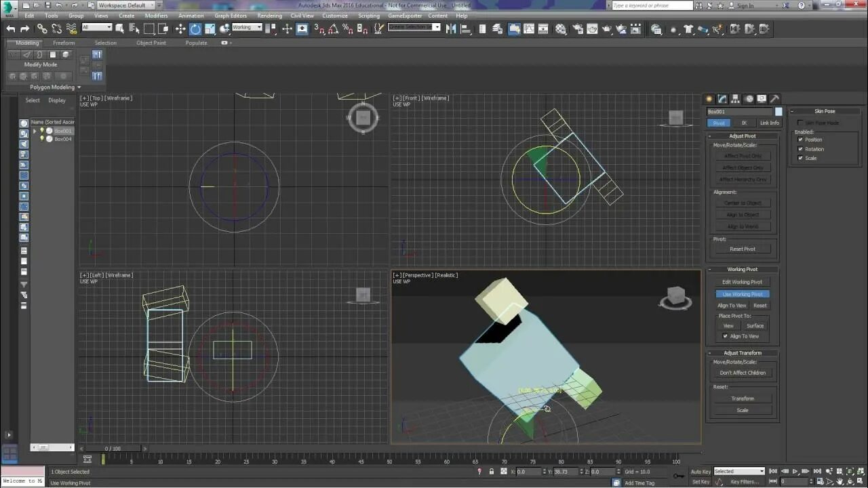This screenshot has height=488, width=868.
Task: Toggle Percent Snap icon
Action: click(x=347, y=28)
